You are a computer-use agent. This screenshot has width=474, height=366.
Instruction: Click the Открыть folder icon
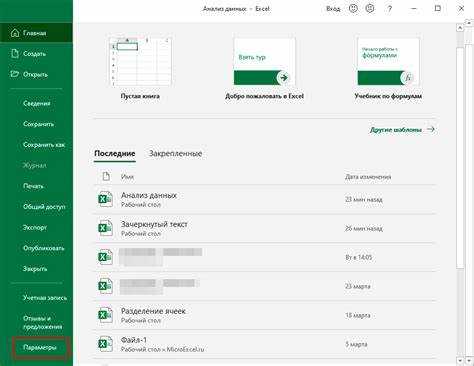pyautogui.click(x=15, y=74)
